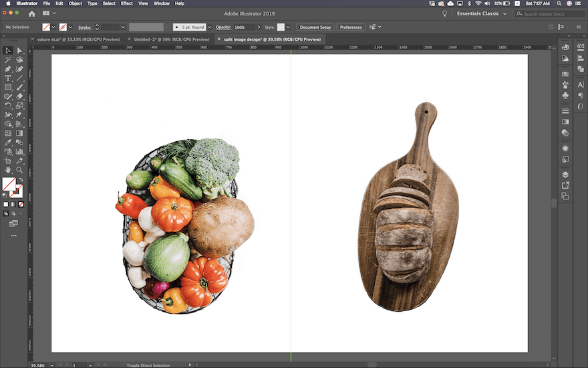The height and width of the screenshot is (368, 588).
Task: Select the Magic Wand tool
Action: [8, 60]
